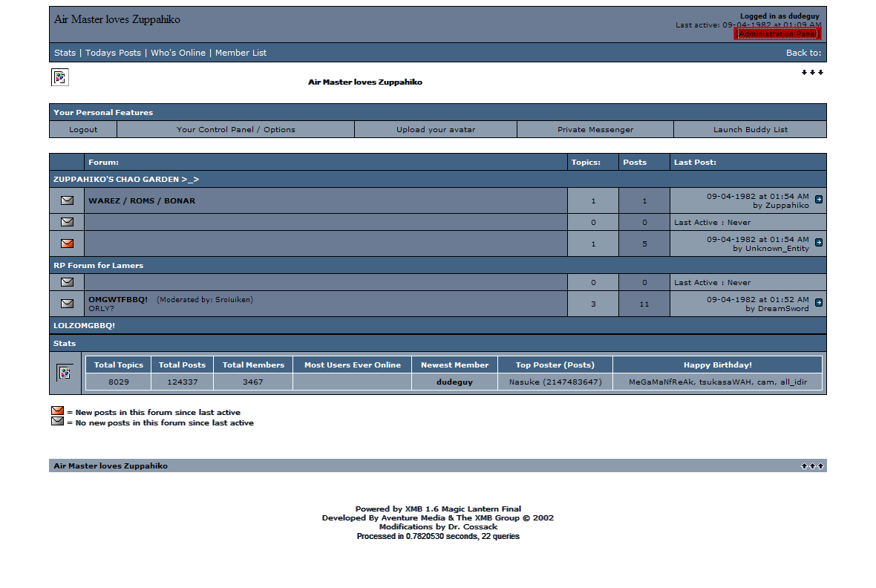
Task: Click the Logout button
Action: pyautogui.click(x=83, y=129)
